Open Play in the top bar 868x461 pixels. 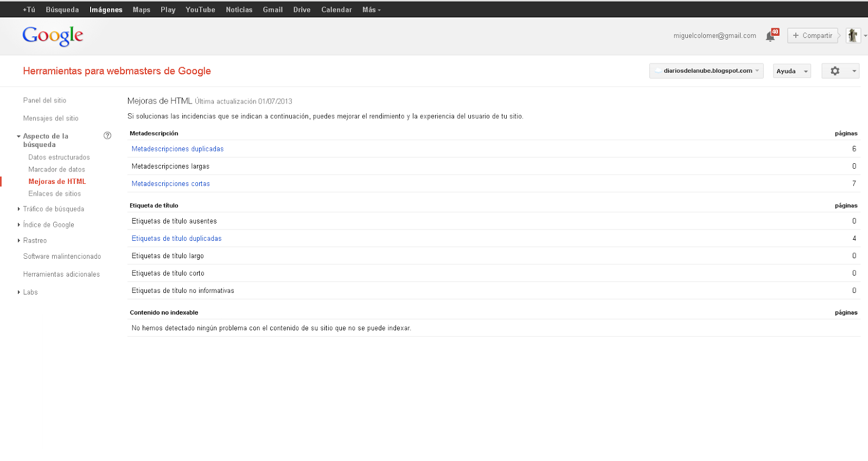[x=168, y=10]
